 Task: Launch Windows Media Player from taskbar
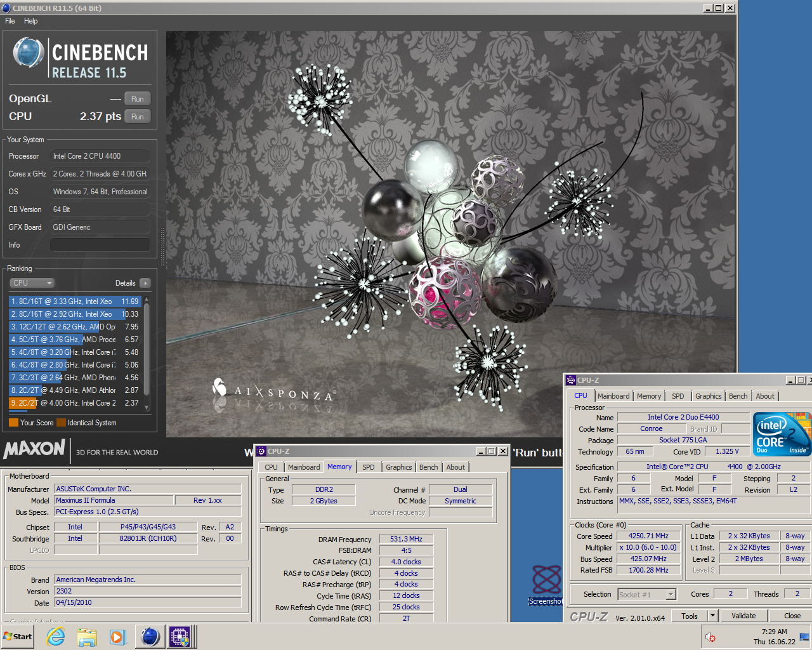click(117, 637)
